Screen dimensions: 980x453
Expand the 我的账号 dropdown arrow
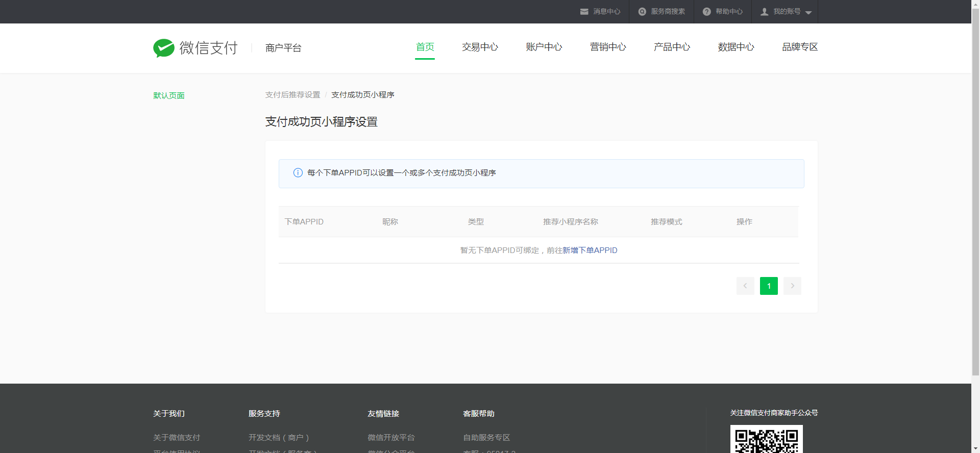[808, 13]
